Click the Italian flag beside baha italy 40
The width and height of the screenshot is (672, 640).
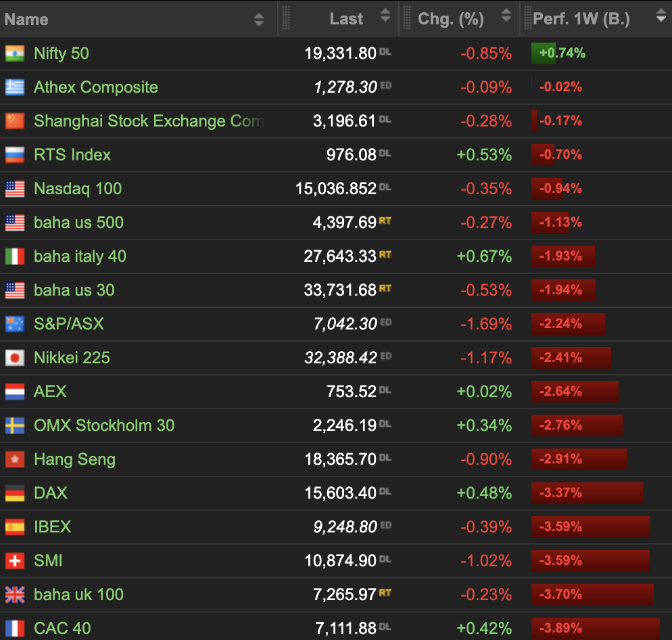[15, 256]
